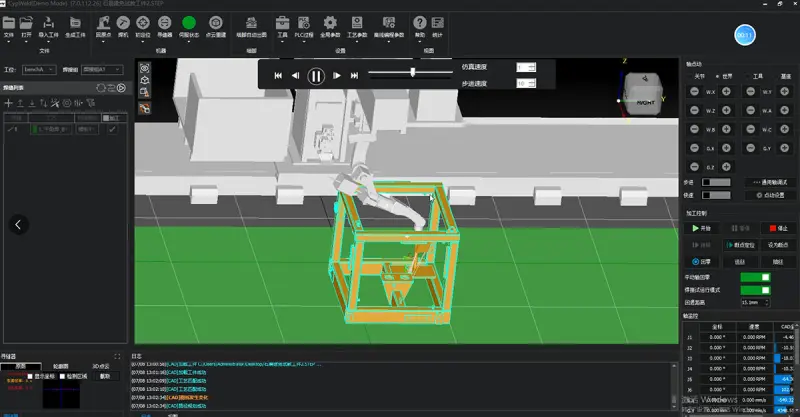Pause the simulation playback
Screen dimensions: 800x417
coord(316,75)
